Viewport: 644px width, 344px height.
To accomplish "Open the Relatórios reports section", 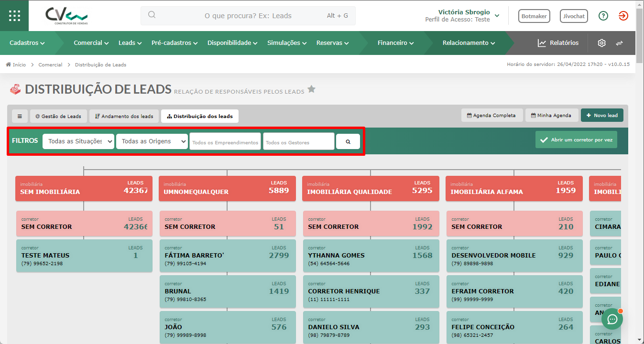I will 558,43.
